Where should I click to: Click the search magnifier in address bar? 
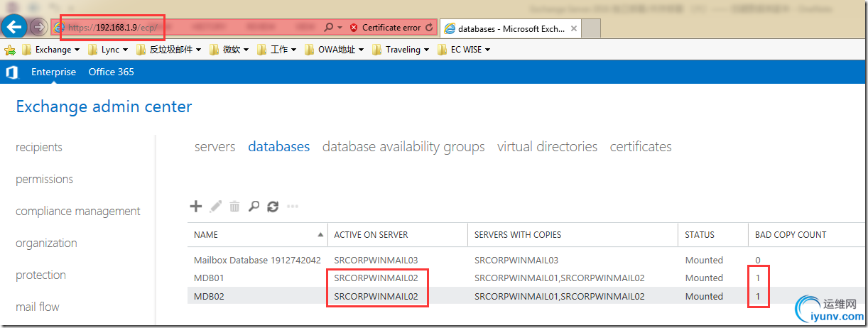click(x=328, y=28)
